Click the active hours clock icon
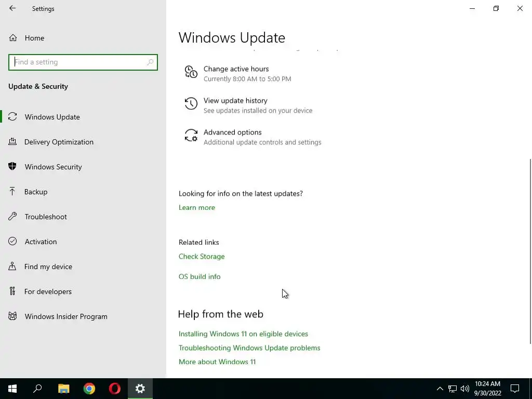The height and width of the screenshot is (399, 532). [191, 72]
